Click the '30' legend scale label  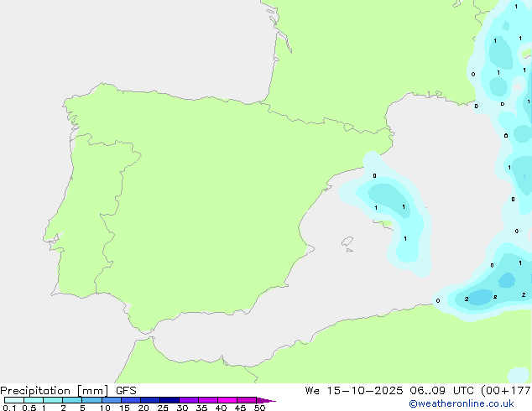(x=182, y=408)
